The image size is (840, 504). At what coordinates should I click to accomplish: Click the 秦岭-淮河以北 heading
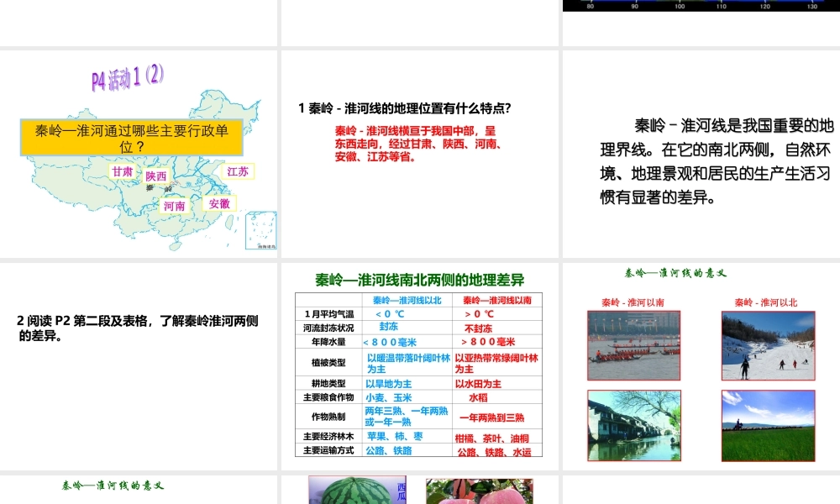766,302
